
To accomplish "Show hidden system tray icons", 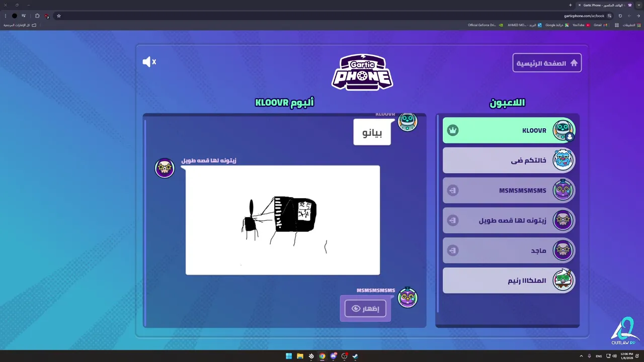I will [581, 356].
